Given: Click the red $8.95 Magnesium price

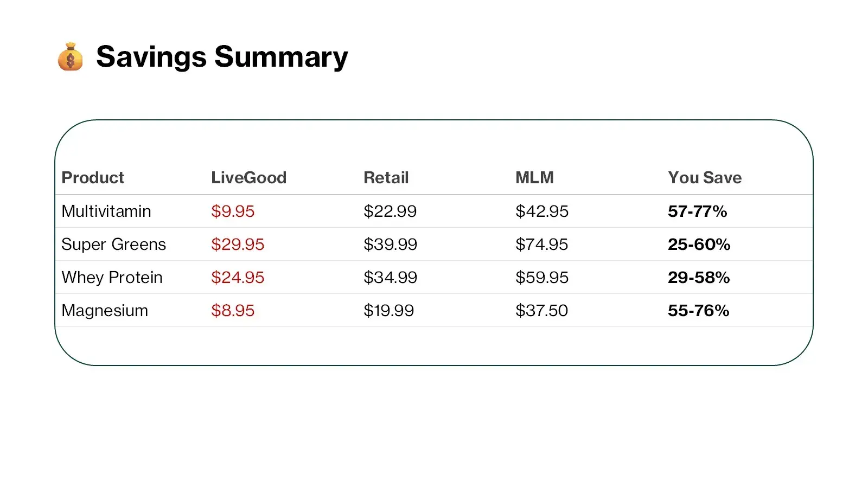Looking at the screenshot, I should (x=233, y=311).
